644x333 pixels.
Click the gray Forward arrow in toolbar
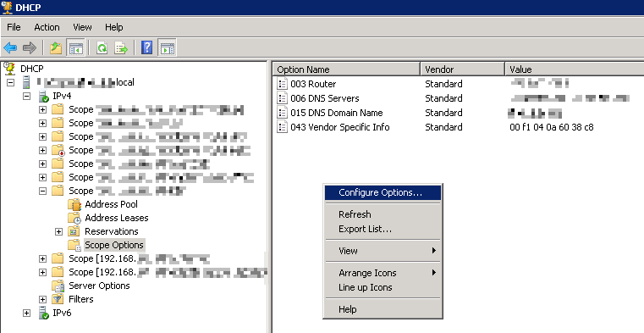pos(29,48)
